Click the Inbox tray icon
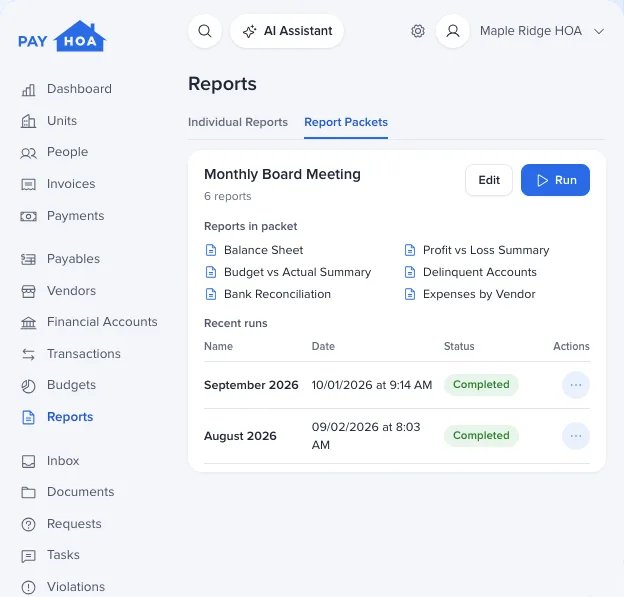Viewport: 624px width, 597px height. coord(28,461)
